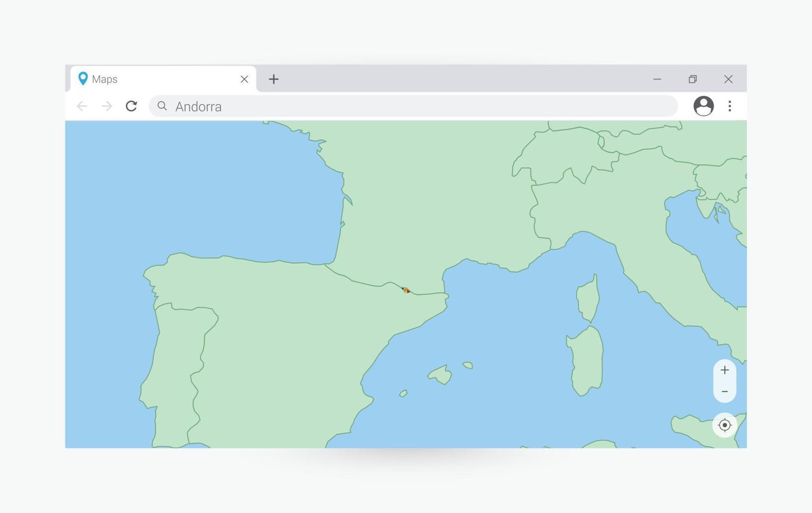Screen dimensions: 812x513
Task: Click the Andorra search field
Action: point(414,106)
